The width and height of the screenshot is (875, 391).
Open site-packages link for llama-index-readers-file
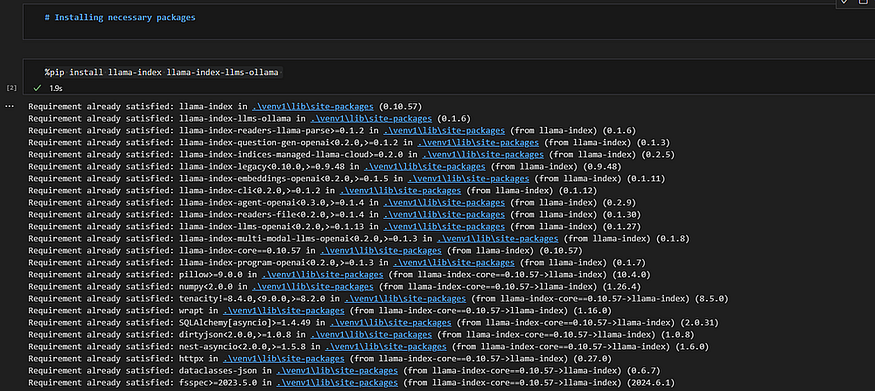coord(444,215)
